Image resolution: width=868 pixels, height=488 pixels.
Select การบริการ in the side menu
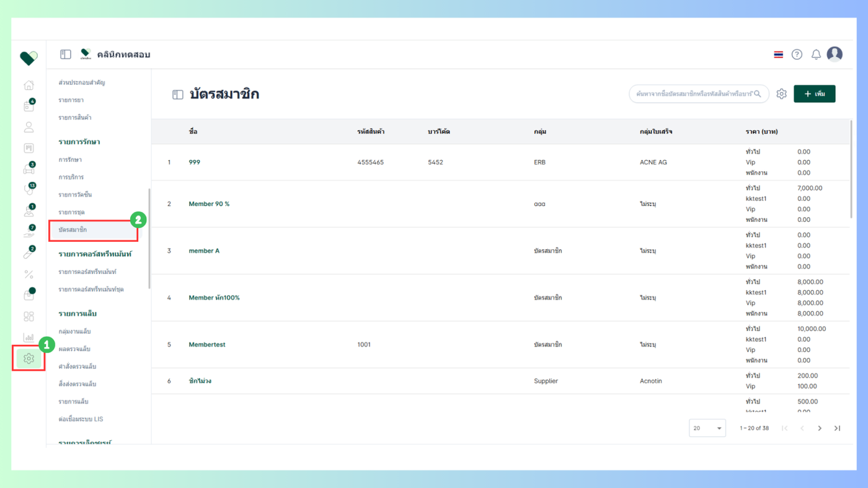click(71, 177)
